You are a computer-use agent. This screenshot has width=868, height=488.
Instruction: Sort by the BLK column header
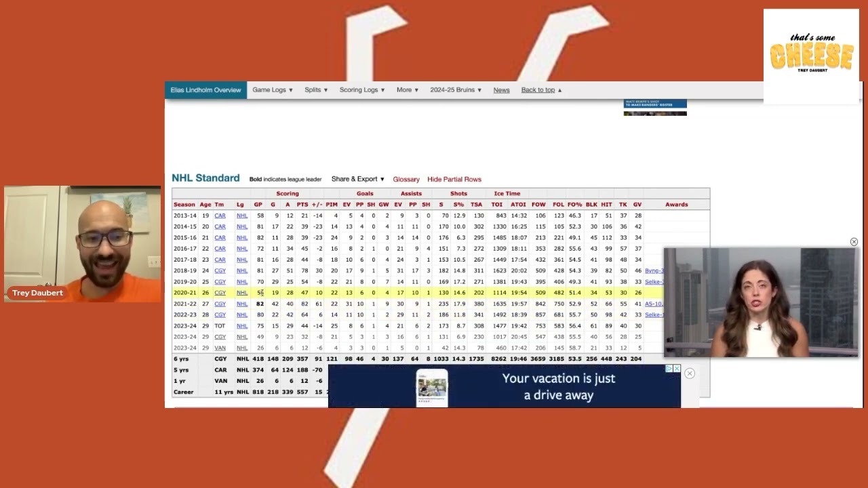pyautogui.click(x=591, y=205)
